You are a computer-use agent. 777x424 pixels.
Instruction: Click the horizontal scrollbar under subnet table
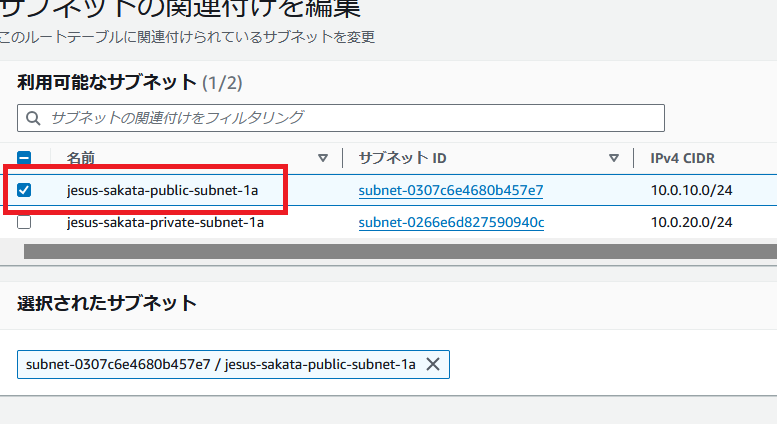(400, 251)
